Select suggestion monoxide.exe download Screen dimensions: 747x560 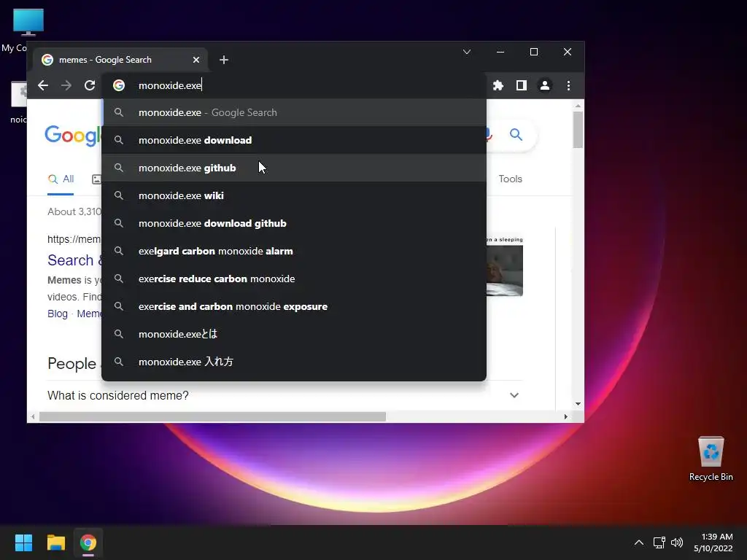(x=294, y=140)
